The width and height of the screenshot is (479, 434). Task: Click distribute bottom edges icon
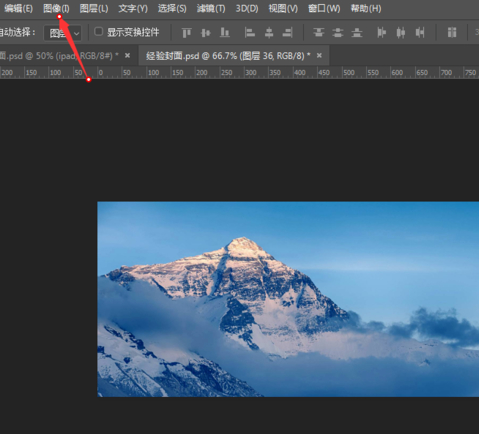(357, 33)
